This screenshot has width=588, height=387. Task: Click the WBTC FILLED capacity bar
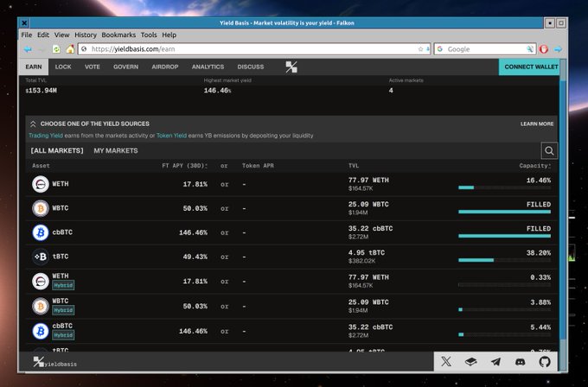pyautogui.click(x=504, y=212)
